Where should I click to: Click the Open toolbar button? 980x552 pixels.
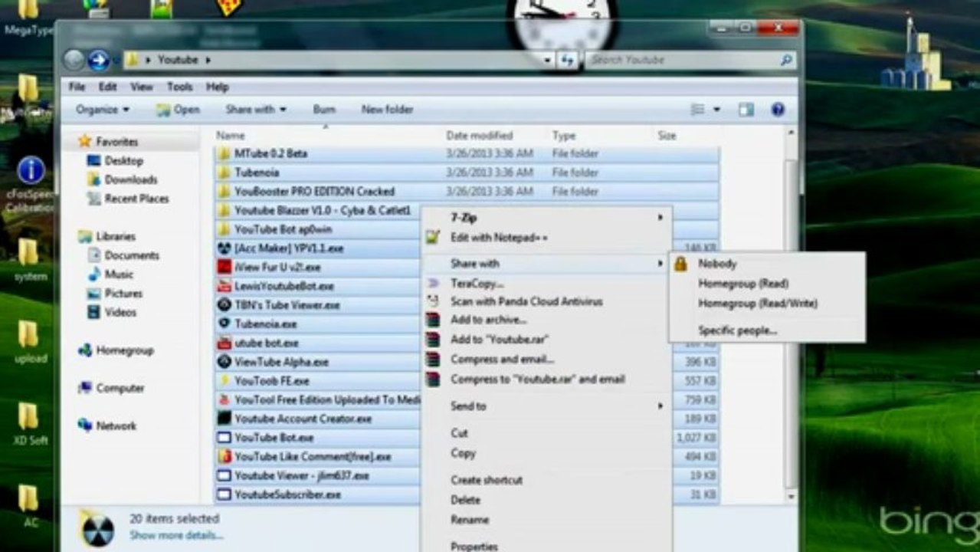(x=178, y=110)
